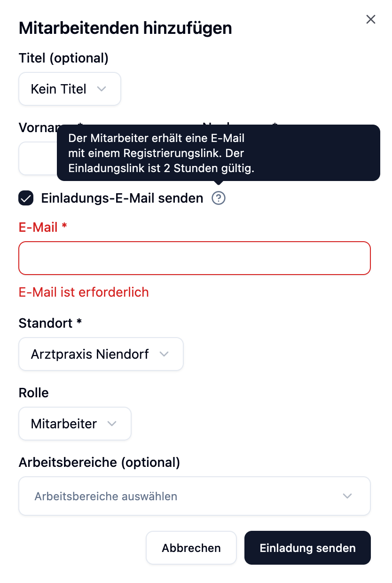The height and width of the screenshot is (583, 392).
Task: Focus the empty E-Mail input field
Action: tap(195, 258)
